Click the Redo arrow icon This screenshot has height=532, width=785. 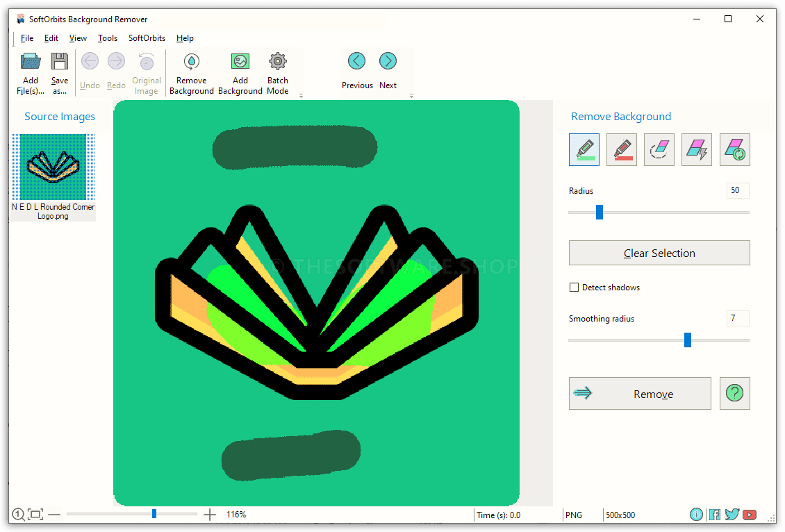(116, 61)
